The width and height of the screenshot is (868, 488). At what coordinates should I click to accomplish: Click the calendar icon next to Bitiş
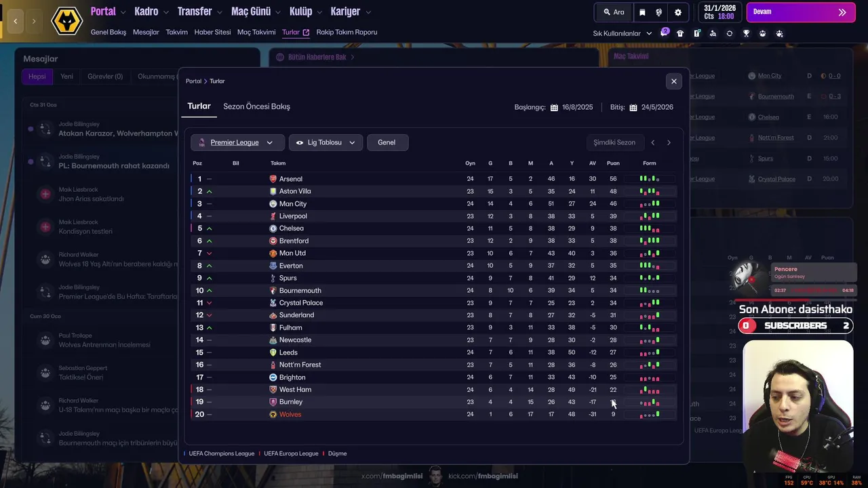(633, 107)
